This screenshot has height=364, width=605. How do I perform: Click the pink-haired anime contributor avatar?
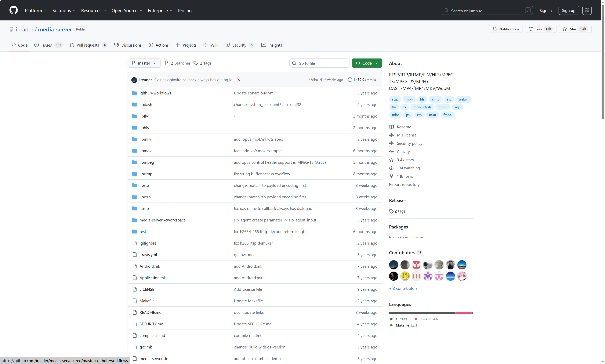462,276
